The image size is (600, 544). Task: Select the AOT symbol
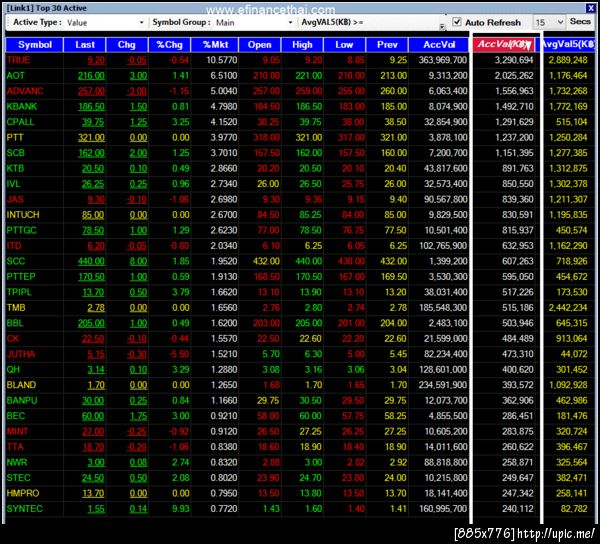point(15,75)
